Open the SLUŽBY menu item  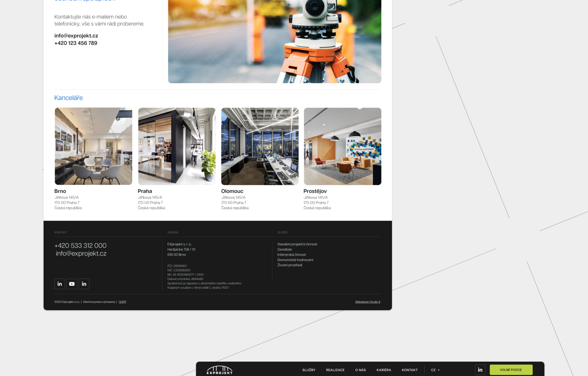pyautogui.click(x=309, y=370)
